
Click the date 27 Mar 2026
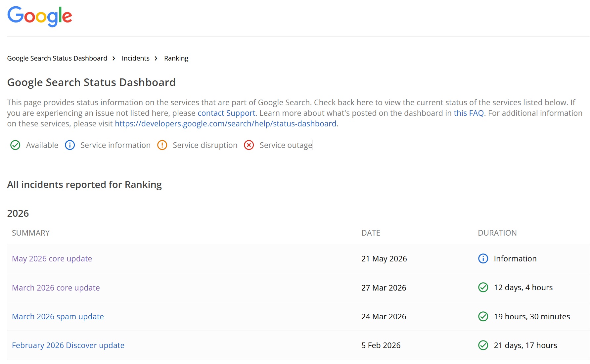(x=384, y=288)
